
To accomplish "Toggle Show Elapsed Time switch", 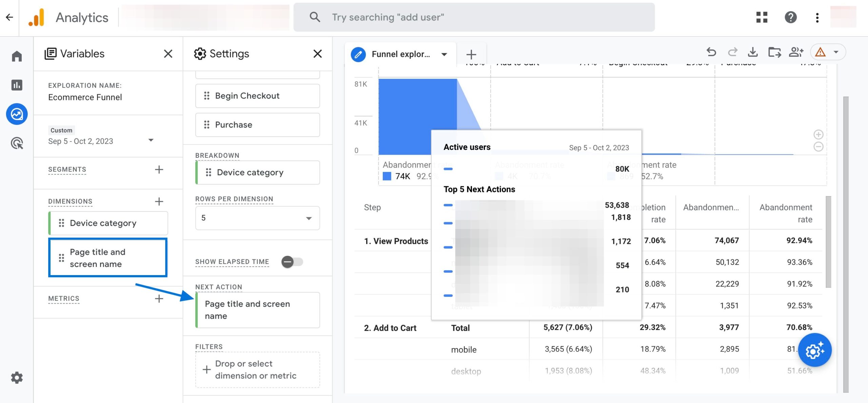I will coord(292,262).
